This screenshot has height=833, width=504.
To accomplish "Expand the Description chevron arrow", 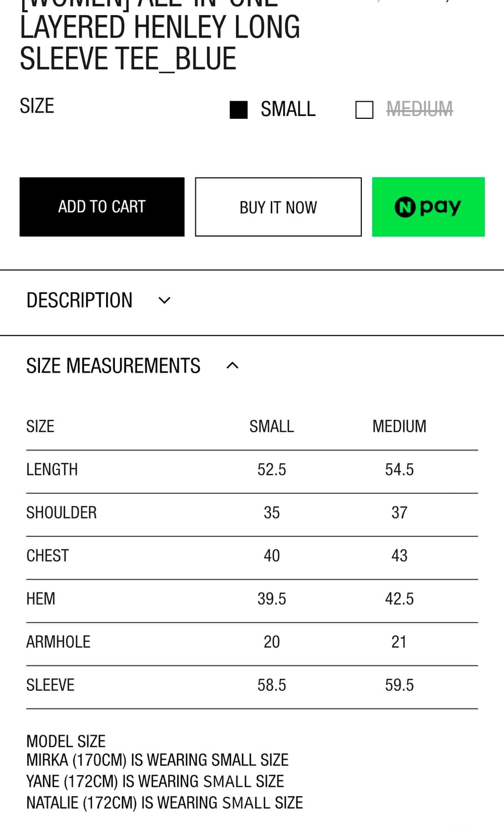I will pyautogui.click(x=164, y=300).
